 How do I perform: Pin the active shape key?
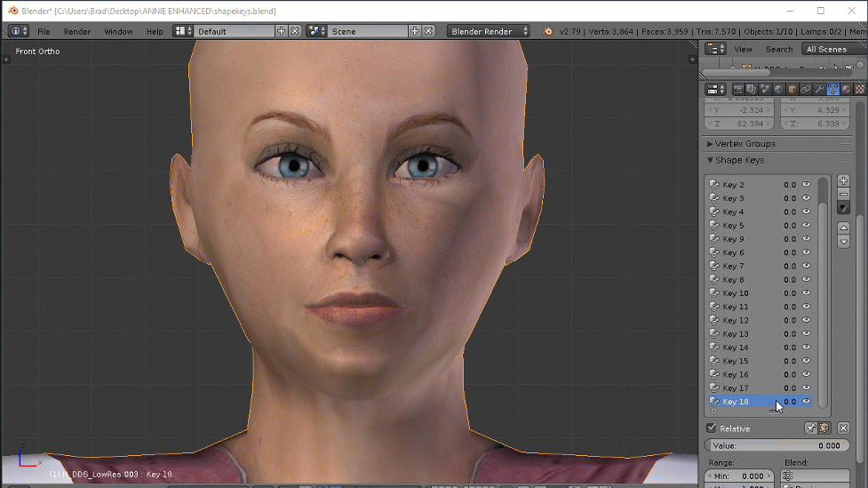pyautogui.click(x=810, y=428)
